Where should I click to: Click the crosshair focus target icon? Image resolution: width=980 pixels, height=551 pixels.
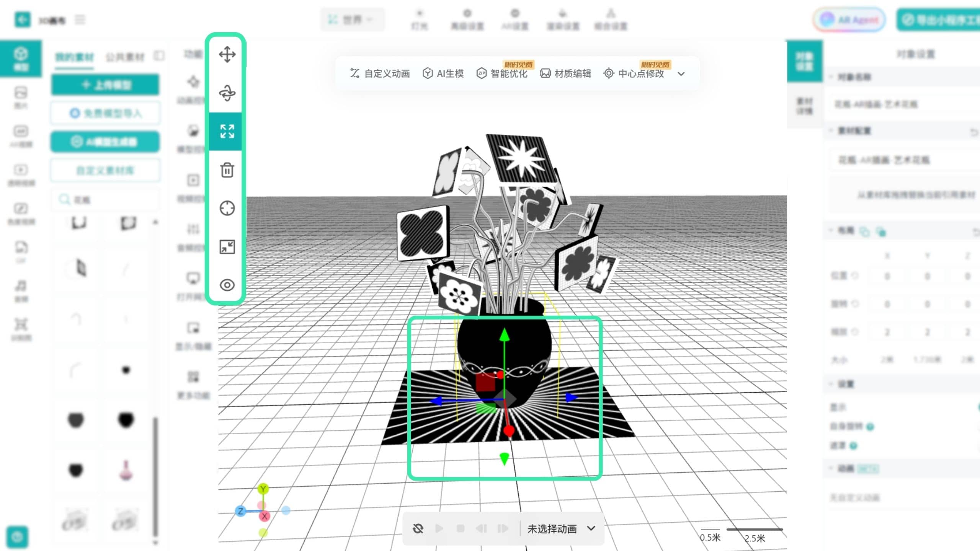click(x=227, y=208)
